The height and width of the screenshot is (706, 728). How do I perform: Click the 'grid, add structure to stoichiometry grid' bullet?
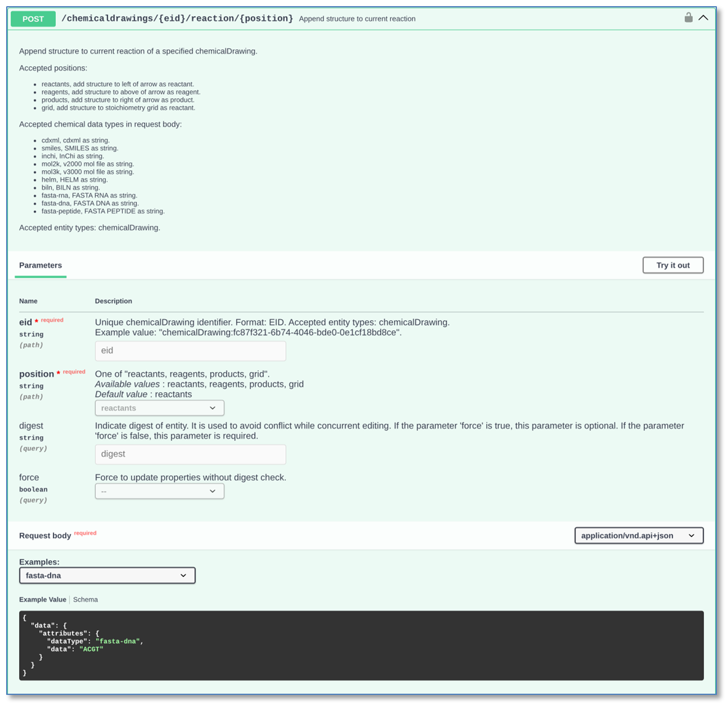tap(119, 108)
